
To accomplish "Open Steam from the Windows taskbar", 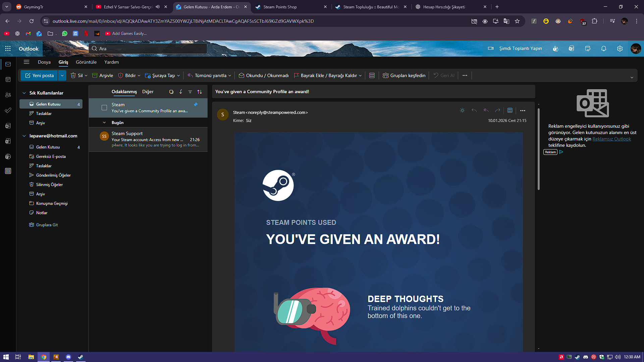I will (80, 357).
